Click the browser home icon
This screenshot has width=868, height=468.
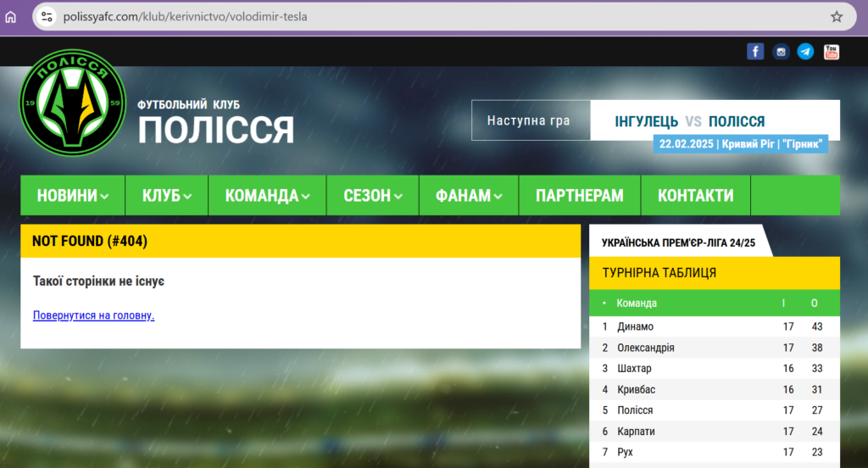tap(11, 16)
